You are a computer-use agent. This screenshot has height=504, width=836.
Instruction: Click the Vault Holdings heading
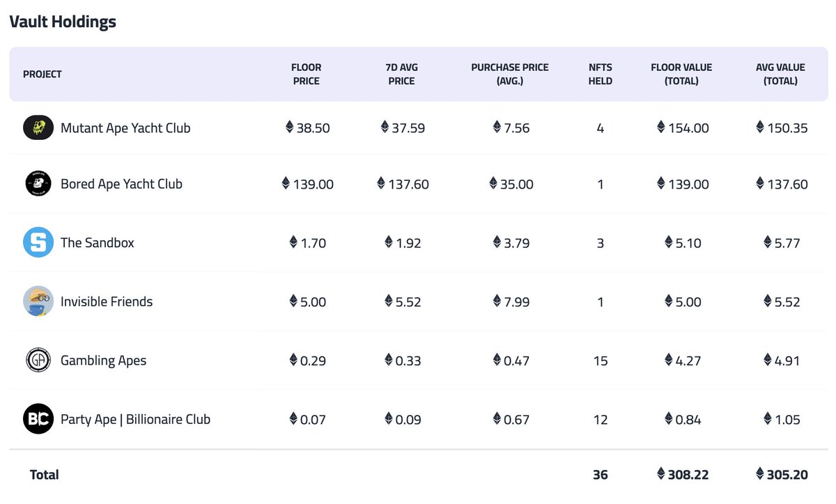pyautogui.click(x=63, y=22)
